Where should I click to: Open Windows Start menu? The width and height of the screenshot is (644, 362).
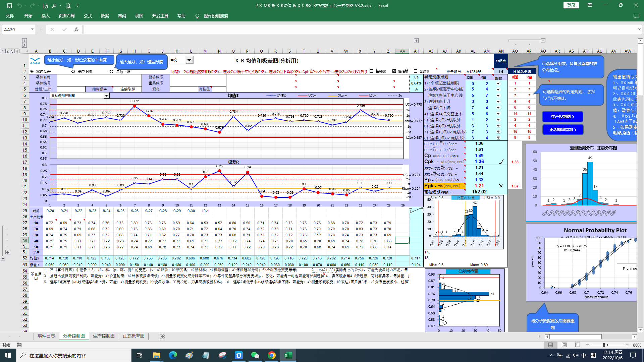click(x=8, y=355)
